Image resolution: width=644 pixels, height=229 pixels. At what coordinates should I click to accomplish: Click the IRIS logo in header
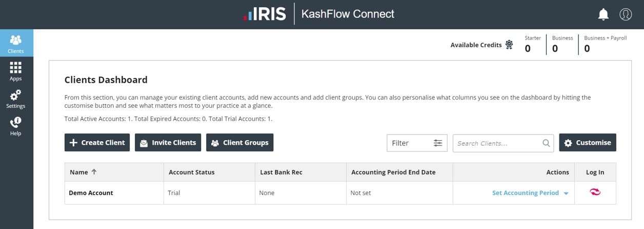pos(265,14)
